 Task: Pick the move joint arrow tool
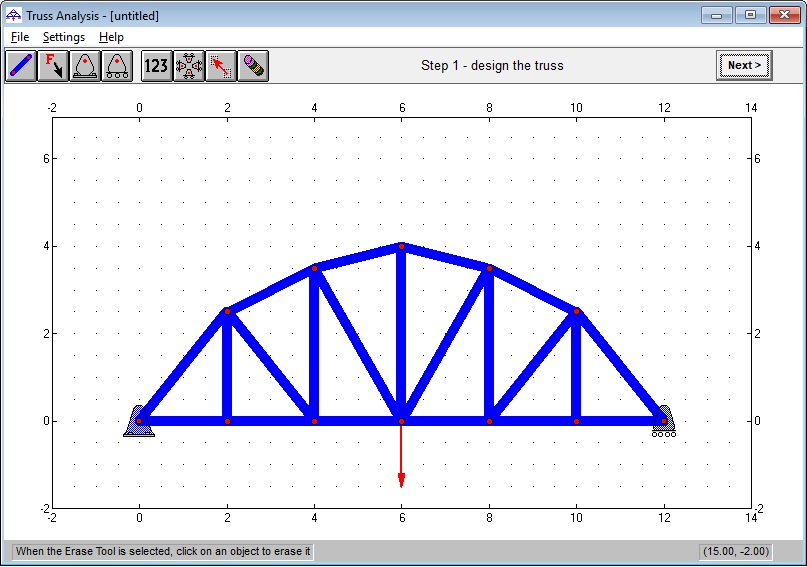pos(221,66)
